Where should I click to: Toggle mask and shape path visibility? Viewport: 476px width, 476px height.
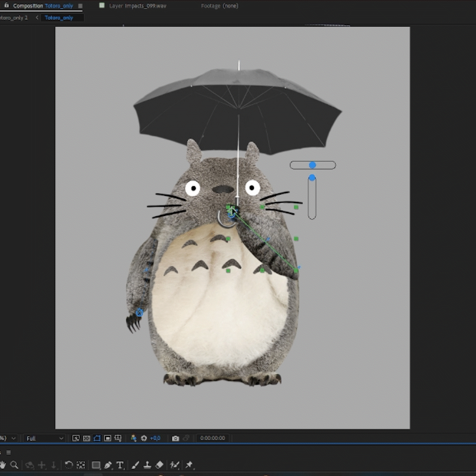click(x=97, y=438)
